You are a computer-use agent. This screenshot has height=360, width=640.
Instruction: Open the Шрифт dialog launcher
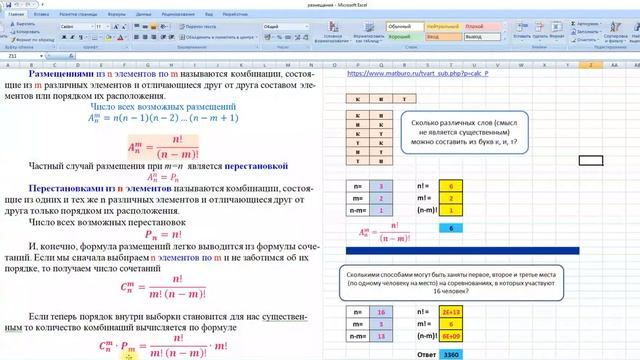[126, 48]
